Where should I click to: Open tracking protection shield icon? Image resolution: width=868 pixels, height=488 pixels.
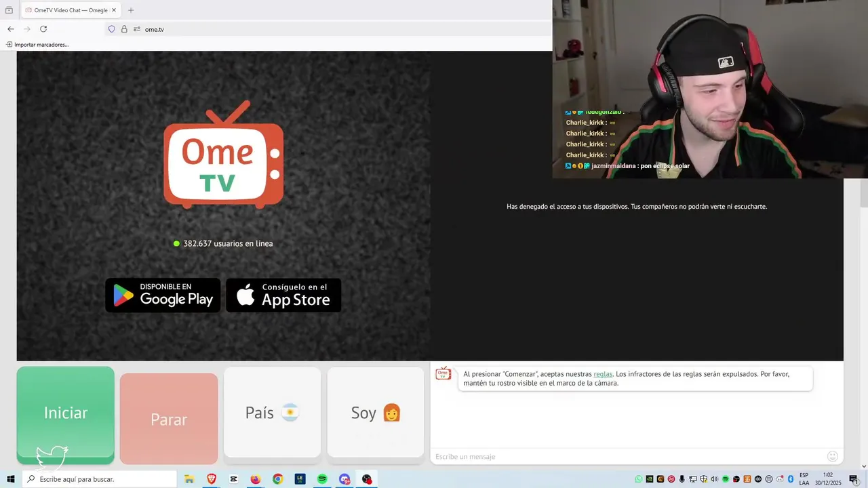(112, 29)
